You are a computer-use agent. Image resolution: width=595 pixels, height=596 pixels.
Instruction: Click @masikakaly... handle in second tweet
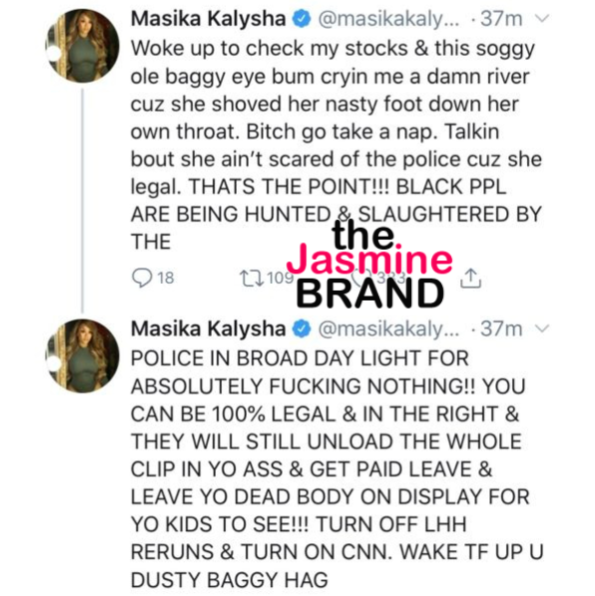click(388, 329)
